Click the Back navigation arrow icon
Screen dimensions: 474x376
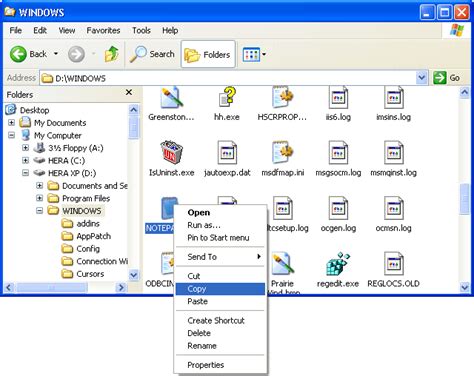pyautogui.click(x=18, y=54)
